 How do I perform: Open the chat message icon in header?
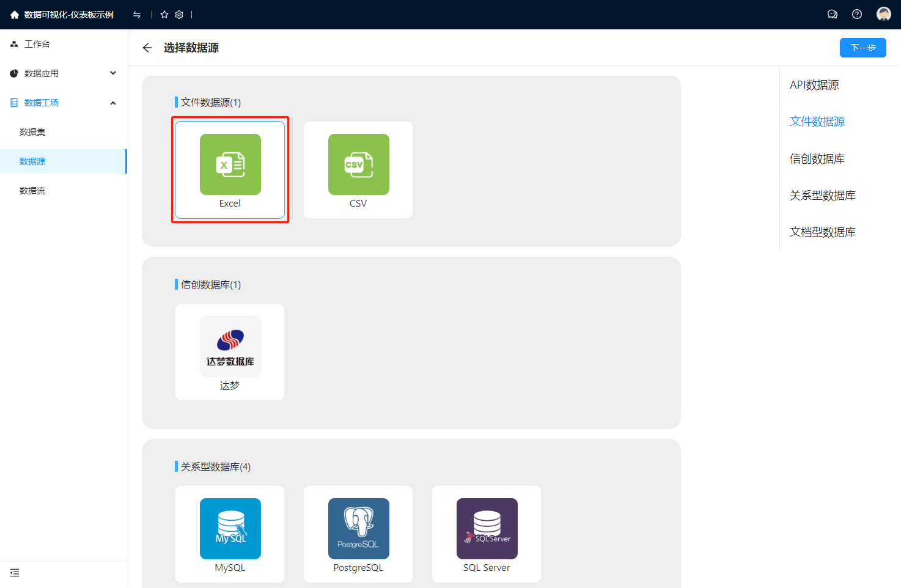832,14
